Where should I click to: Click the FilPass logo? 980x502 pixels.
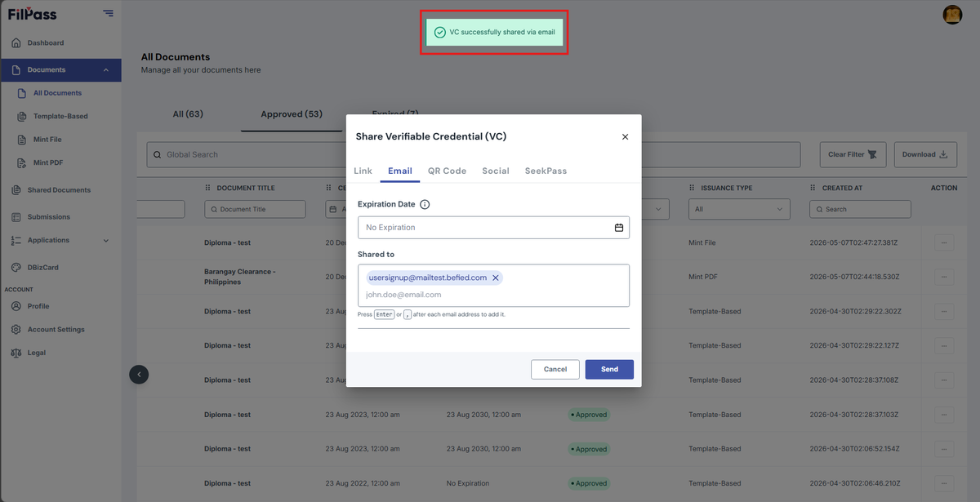coord(32,14)
